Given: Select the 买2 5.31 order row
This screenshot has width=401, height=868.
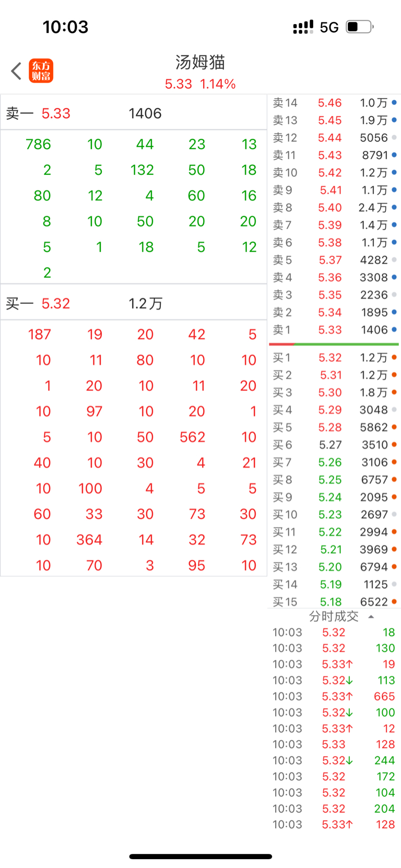Looking at the screenshot, I should 334,375.
